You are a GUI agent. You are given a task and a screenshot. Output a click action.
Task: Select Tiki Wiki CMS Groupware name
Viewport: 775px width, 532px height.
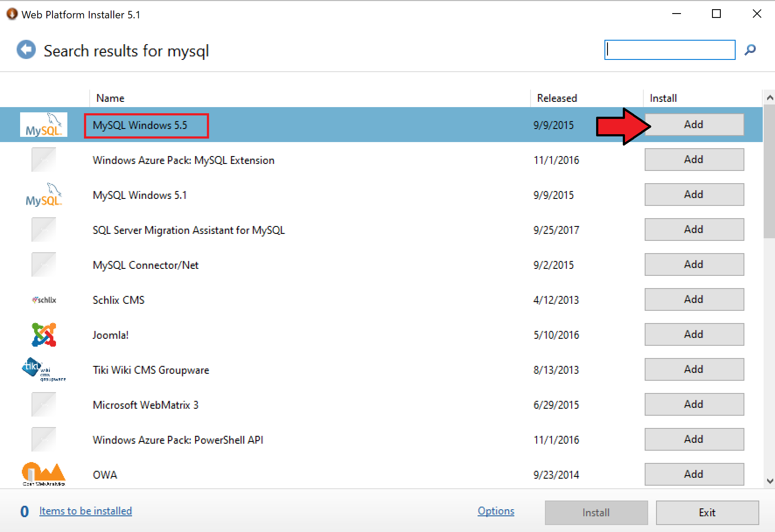pyautogui.click(x=151, y=370)
